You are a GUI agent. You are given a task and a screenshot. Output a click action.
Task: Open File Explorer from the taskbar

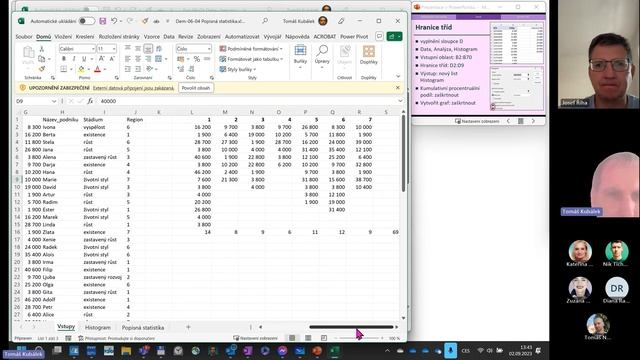(126, 351)
